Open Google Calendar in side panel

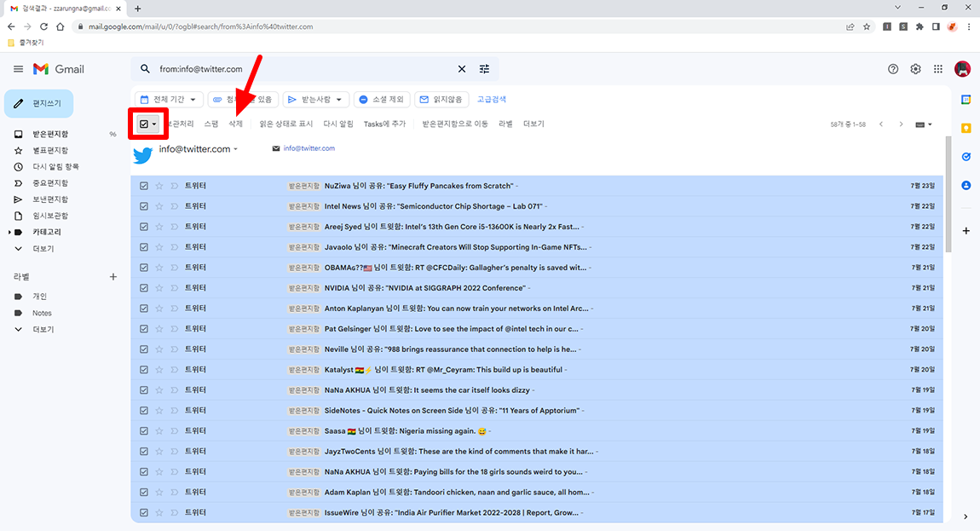tap(966, 100)
